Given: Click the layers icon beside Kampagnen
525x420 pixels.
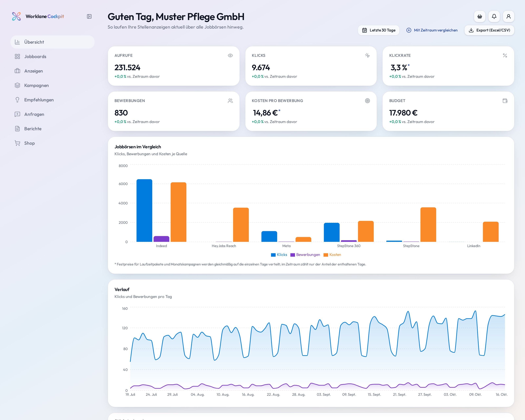Looking at the screenshot, I should (17, 85).
